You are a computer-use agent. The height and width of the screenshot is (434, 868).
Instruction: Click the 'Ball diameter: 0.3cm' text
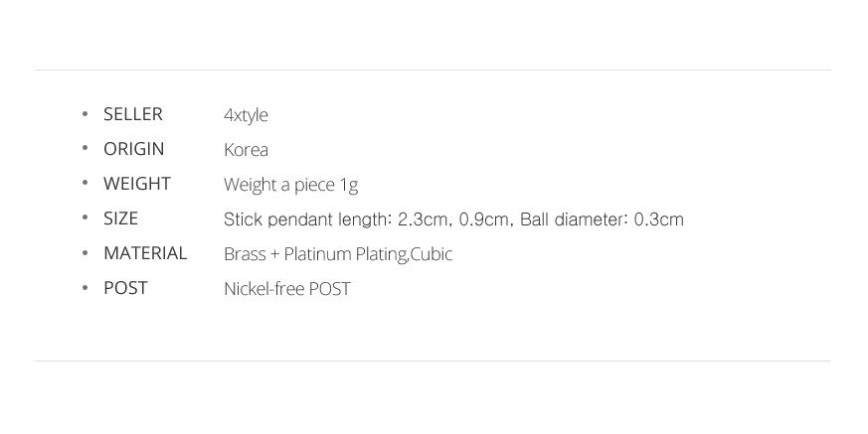point(602,219)
